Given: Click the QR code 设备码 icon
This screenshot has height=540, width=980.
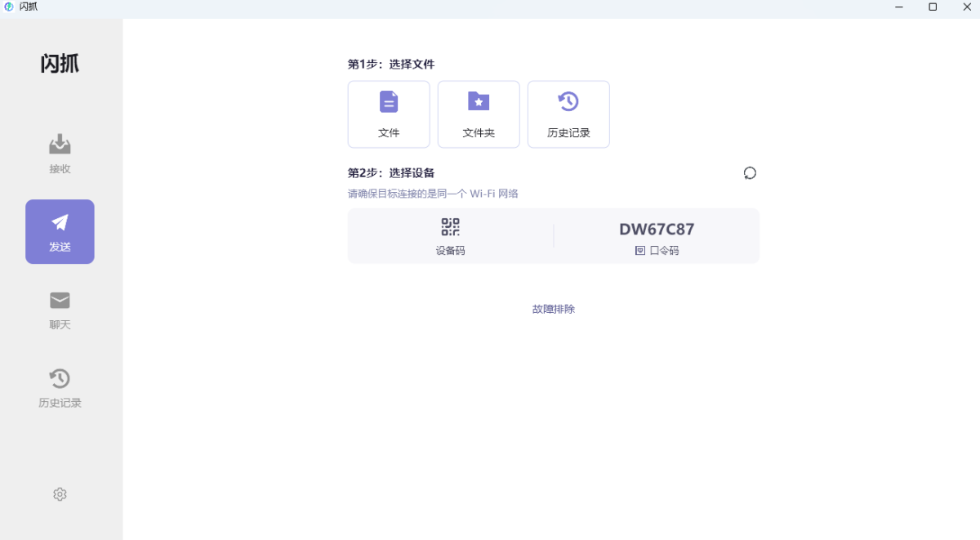Looking at the screenshot, I should (x=450, y=228).
